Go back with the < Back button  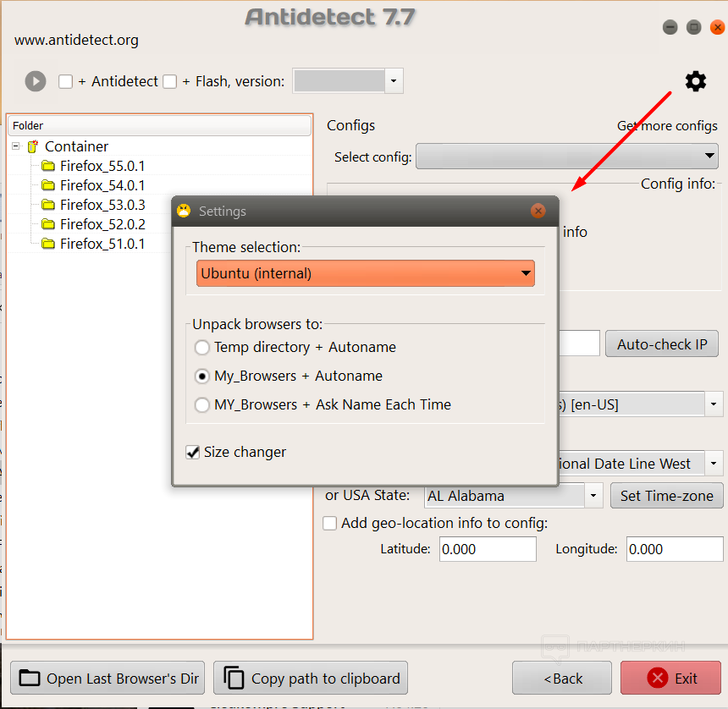tap(562, 678)
